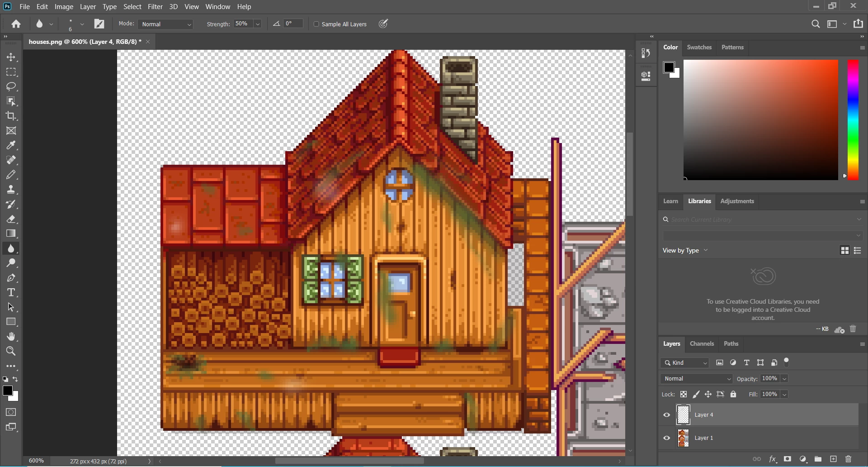Image resolution: width=868 pixels, height=467 pixels.
Task: Select the Clone Stamp tool
Action: 11,190
